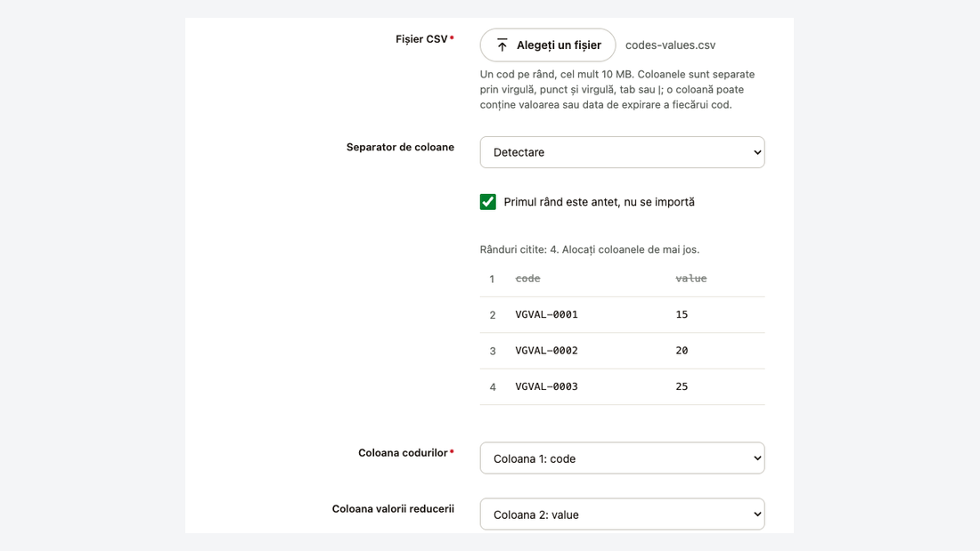Viewport: 980px width, 551px height.
Task: Open the Coloana valorii reducerii dropdown
Action: (x=622, y=515)
